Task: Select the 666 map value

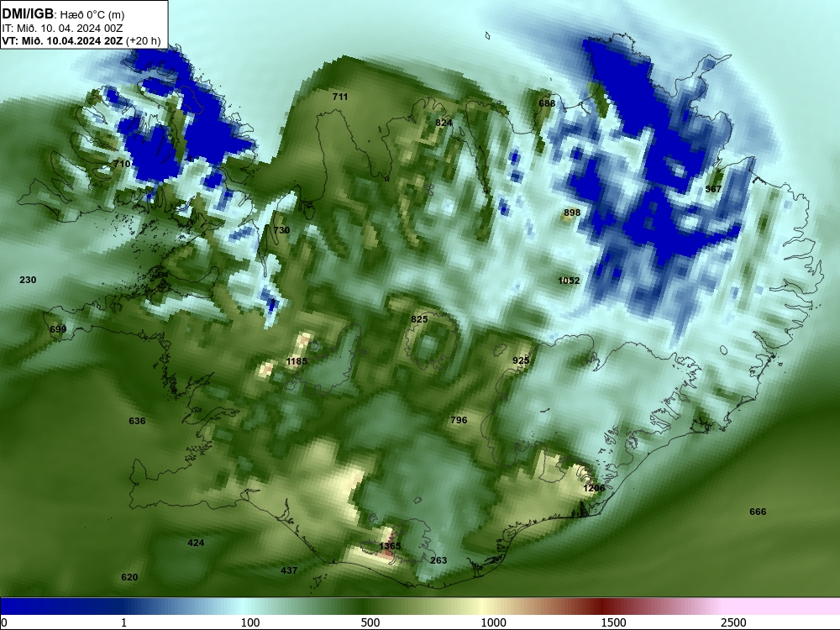Action: [x=758, y=512]
